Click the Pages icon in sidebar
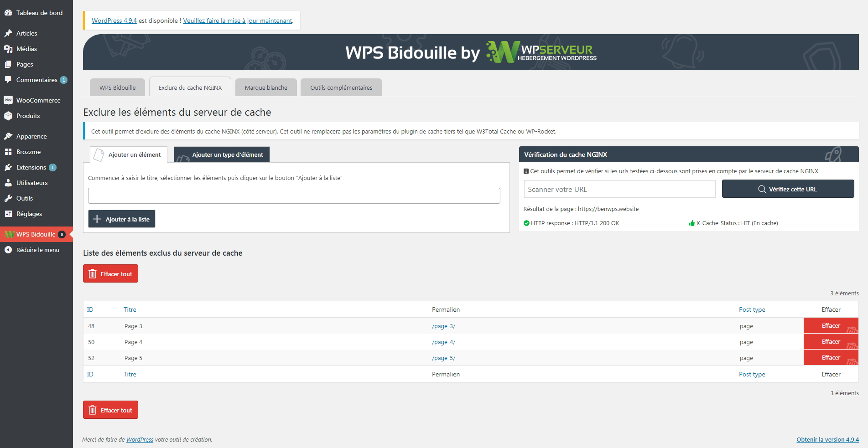Screen dimensions: 868x448 coord(8,64)
